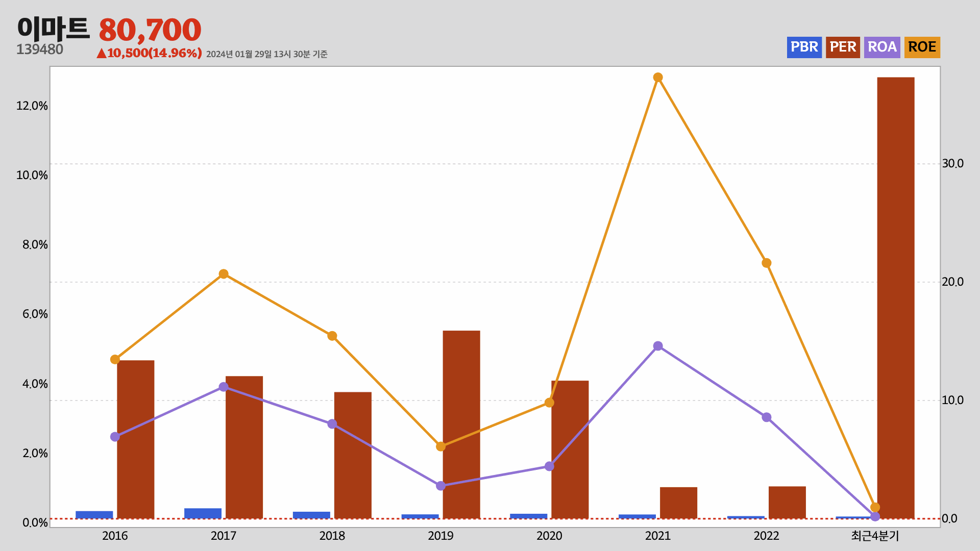Click the 20.0 right axis label

point(952,282)
